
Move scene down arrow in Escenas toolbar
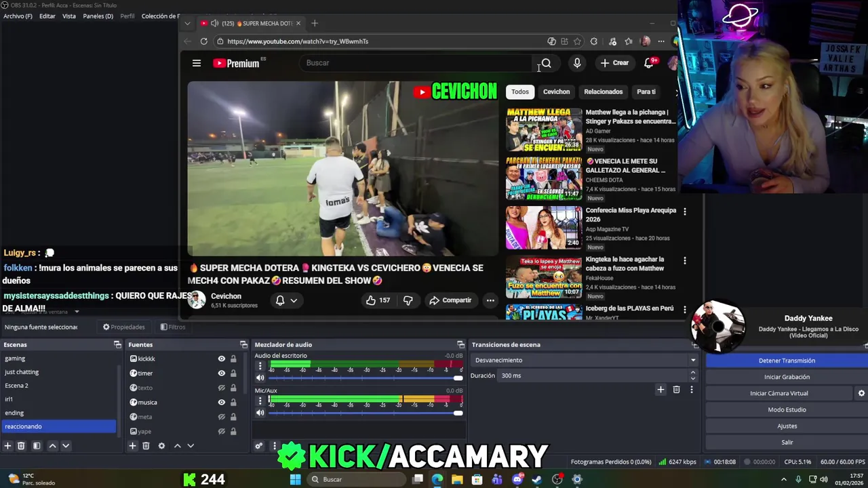[x=66, y=446]
